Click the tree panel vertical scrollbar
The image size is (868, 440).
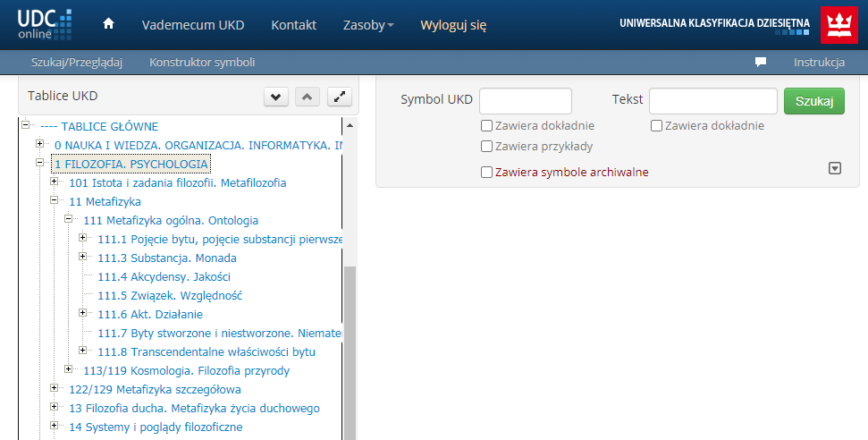[350, 349]
